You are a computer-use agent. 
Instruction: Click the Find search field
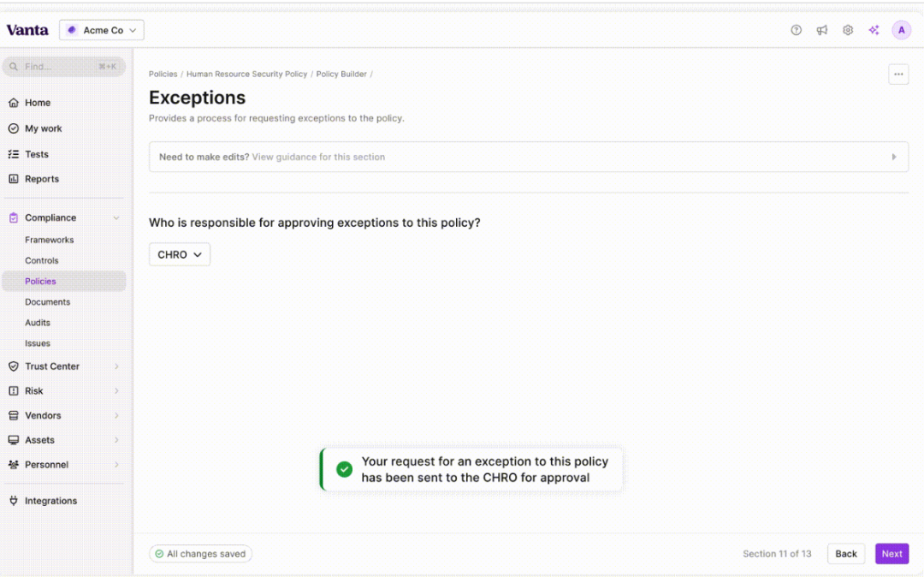63,67
